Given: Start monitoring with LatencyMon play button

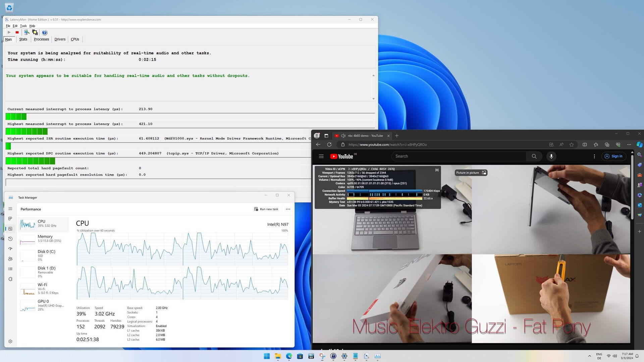Looking at the screenshot, I should click(9, 33).
